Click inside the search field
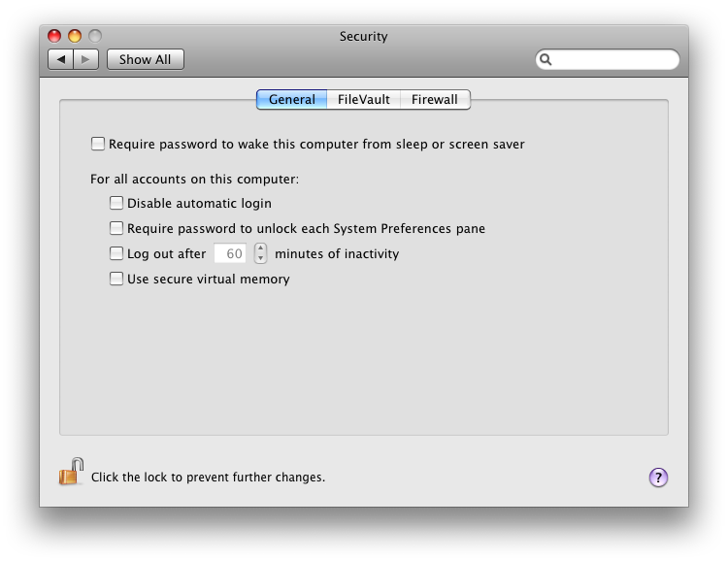Image resolution: width=728 pixels, height=561 pixels. point(613,59)
